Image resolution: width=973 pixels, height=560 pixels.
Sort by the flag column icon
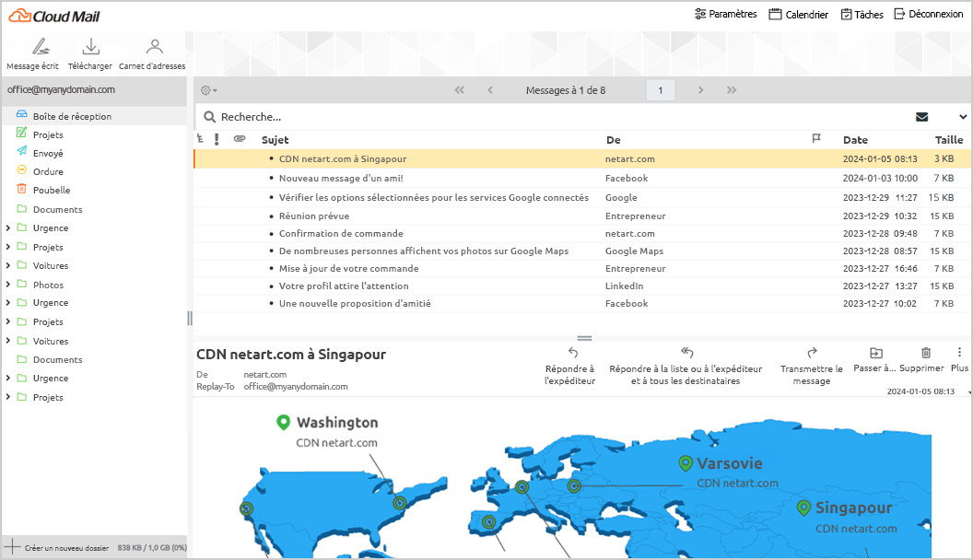click(x=816, y=139)
